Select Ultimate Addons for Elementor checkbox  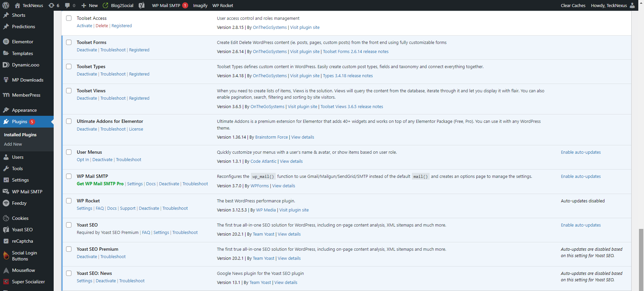pyautogui.click(x=69, y=121)
